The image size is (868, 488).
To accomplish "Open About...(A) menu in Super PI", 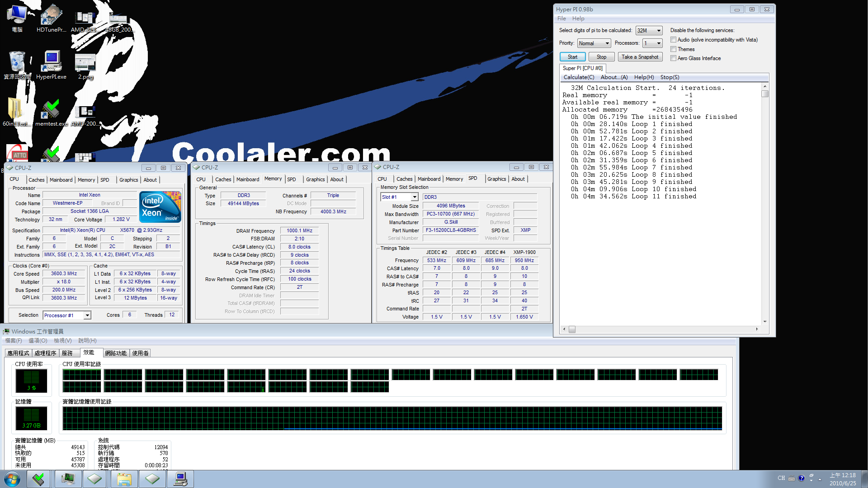I will (x=614, y=77).
